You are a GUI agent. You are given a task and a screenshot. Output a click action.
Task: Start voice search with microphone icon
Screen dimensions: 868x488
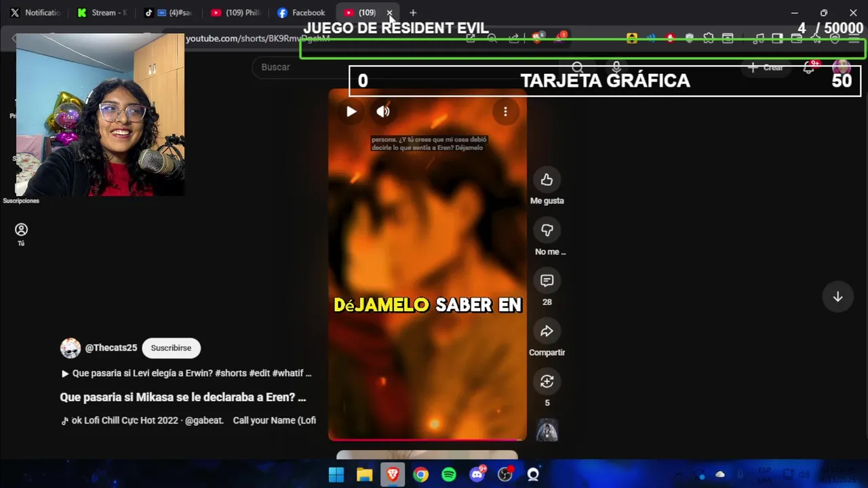(x=616, y=67)
